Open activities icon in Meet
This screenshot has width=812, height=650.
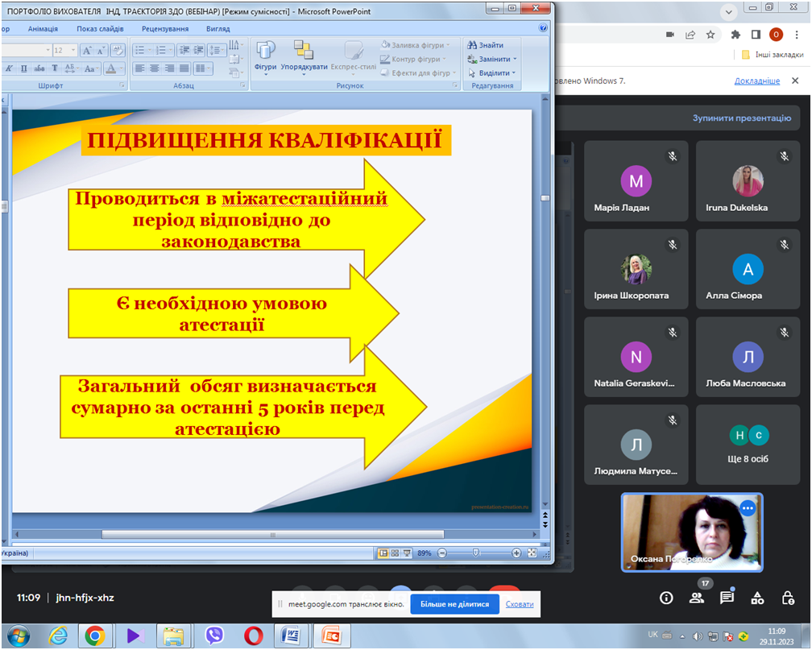(757, 598)
